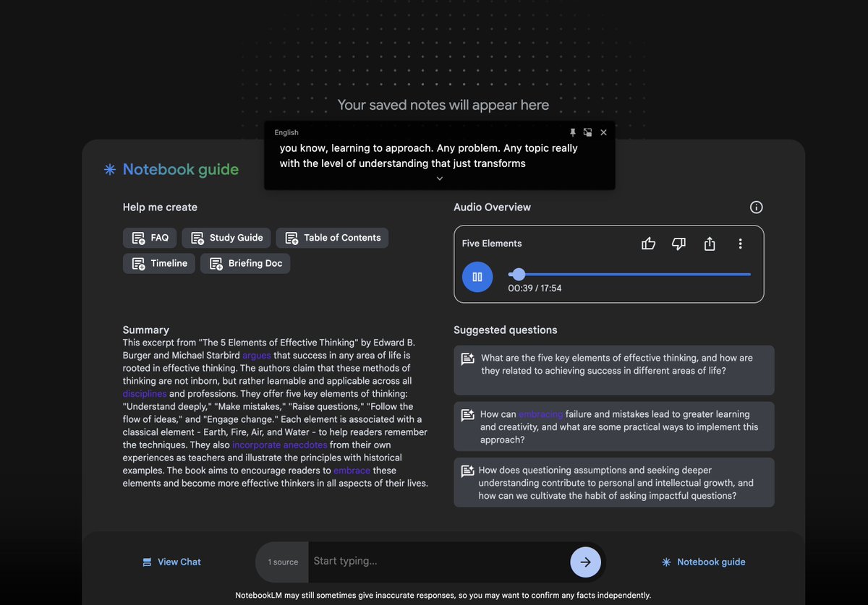
Task: Click the 'embracing' link in suggested question
Action: (x=540, y=414)
